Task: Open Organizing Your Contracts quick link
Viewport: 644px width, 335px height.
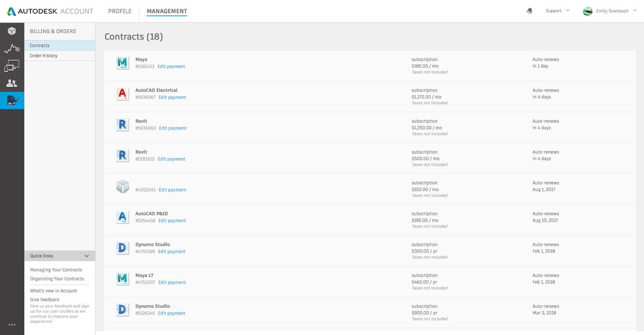Action: [57, 279]
